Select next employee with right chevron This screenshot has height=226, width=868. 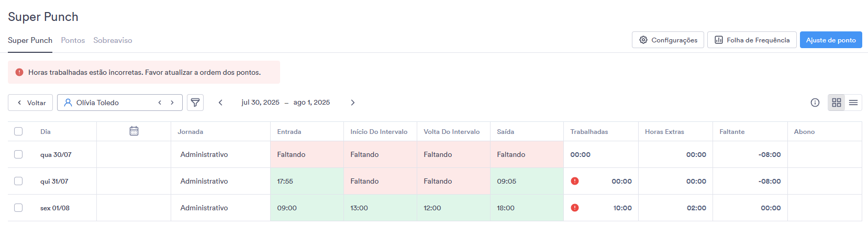(x=172, y=103)
